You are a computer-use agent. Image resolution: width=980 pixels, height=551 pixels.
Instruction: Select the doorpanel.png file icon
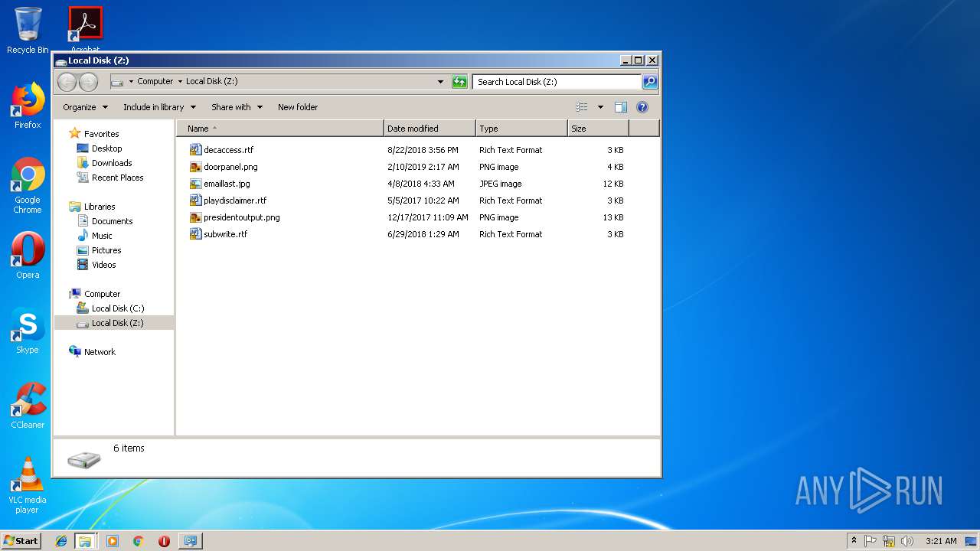(x=195, y=167)
